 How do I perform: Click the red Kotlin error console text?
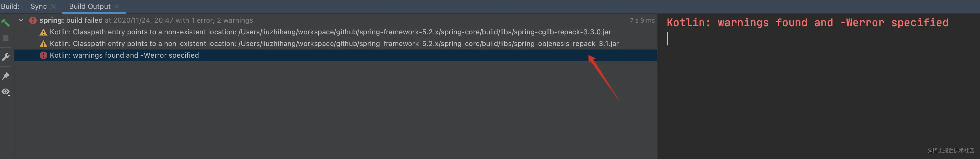807,23
